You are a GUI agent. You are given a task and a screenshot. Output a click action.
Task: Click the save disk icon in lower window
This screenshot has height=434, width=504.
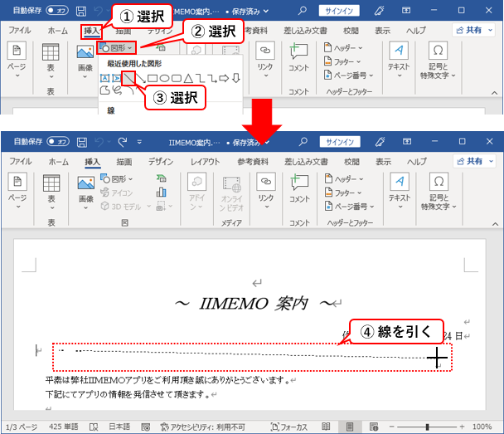[82, 142]
